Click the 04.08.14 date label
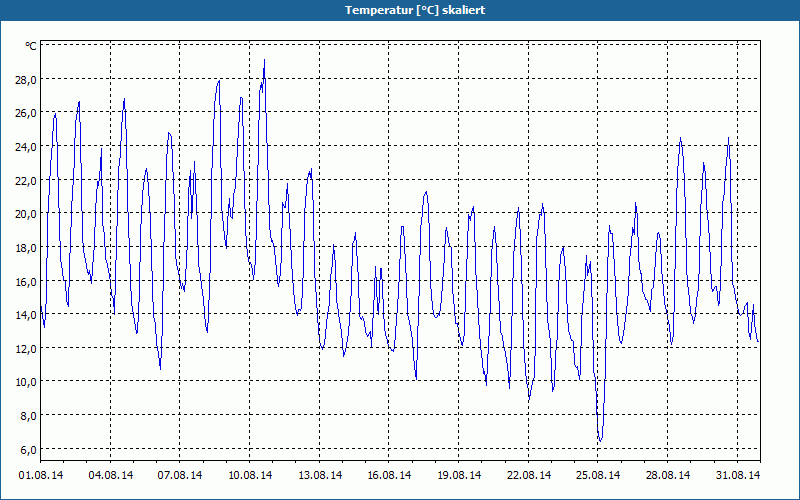Viewport: 800px width, 500px height. coord(111,475)
